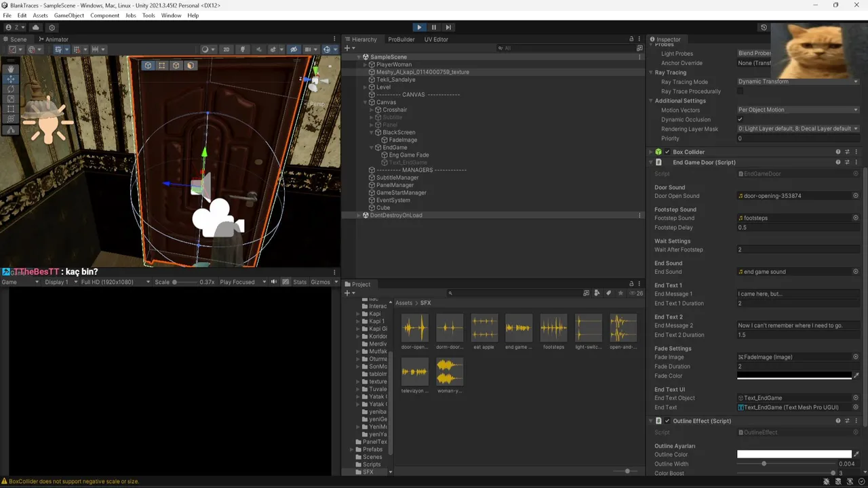Expand the Box Collider component
This screenshot has width=868, height=488.
(x=651, y=152)
